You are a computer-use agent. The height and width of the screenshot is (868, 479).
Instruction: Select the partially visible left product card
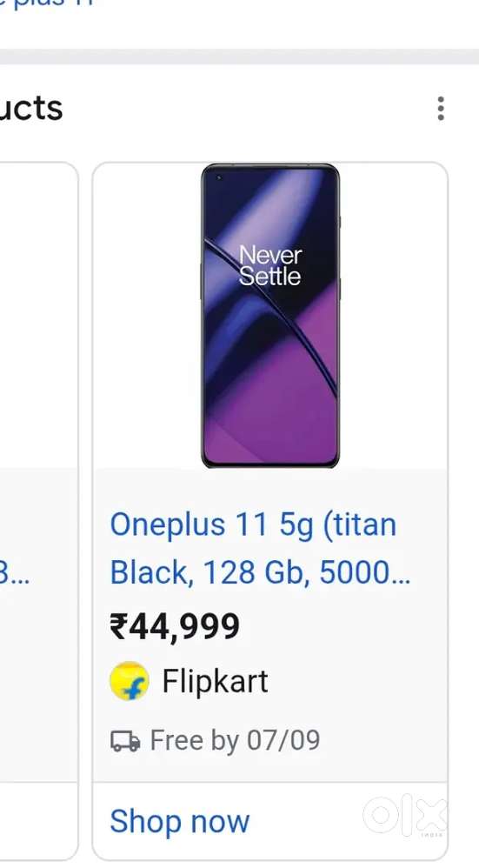[39, 511]
